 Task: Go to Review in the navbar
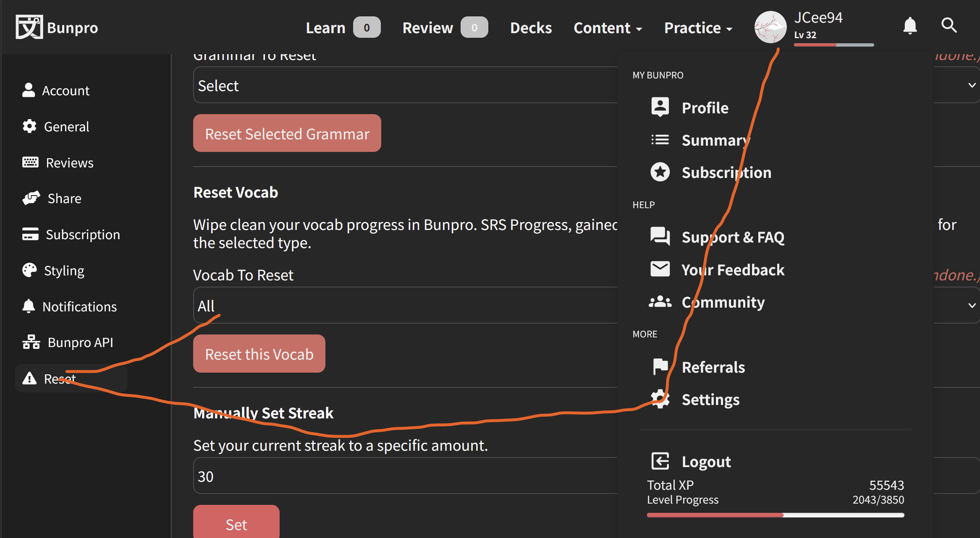click(427, 28)
